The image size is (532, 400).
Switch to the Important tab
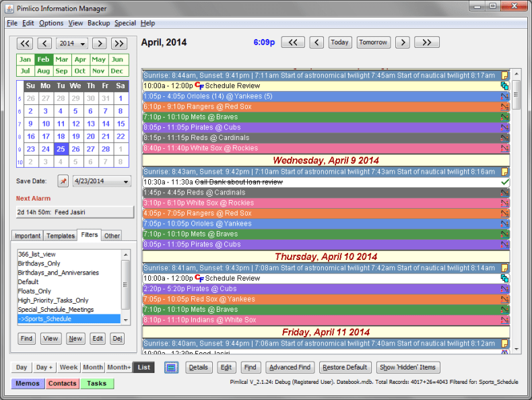pos(28,236)
